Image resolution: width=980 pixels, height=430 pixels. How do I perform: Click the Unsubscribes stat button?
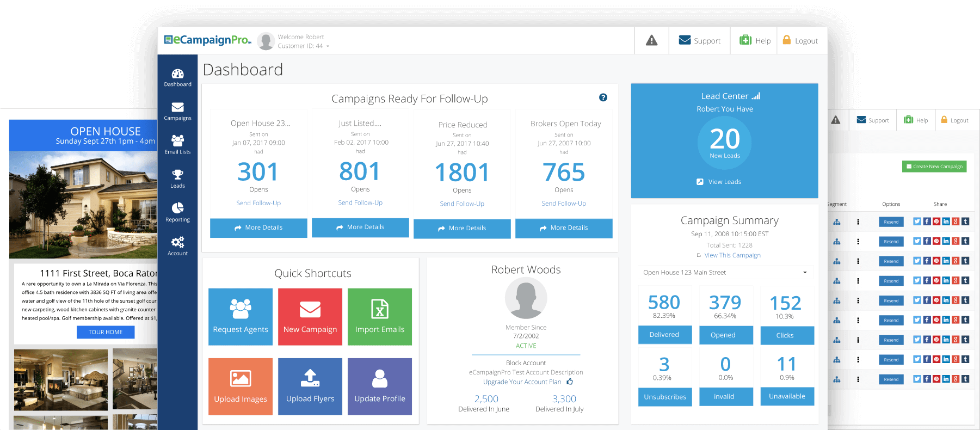click(x=665, y=397)
